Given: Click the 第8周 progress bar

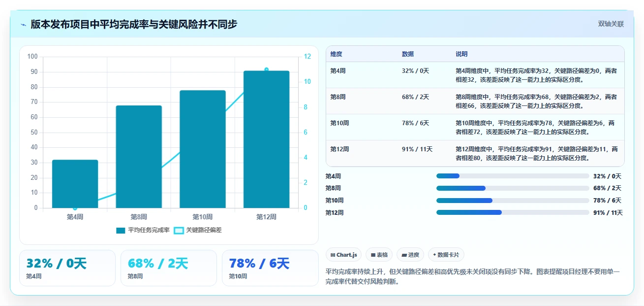Looking at the screenshot, I should pos(513,188).
